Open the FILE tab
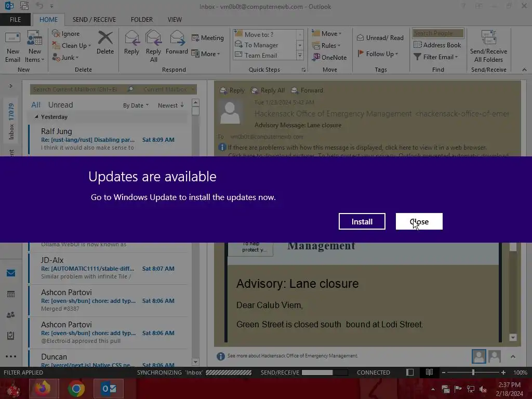Image resolution: width=532 pixels, height=399 pixels. click(x=15, y=20)
